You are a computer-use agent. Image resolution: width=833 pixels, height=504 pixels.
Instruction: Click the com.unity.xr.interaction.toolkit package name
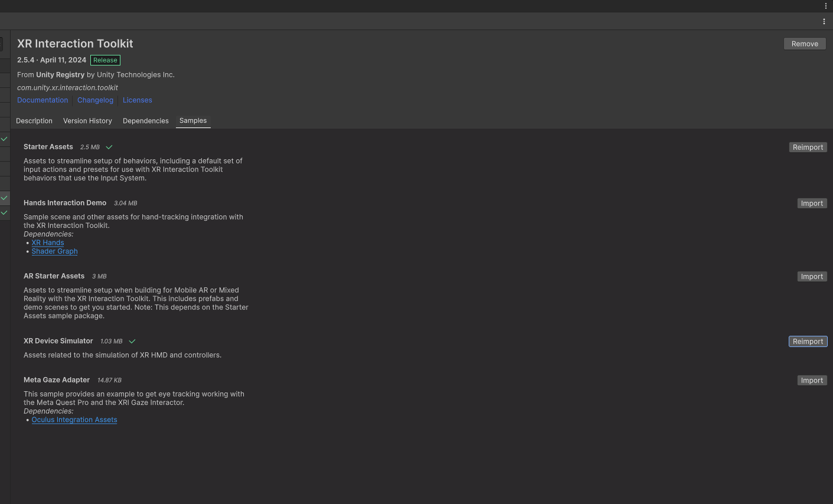tap(67, 87)
